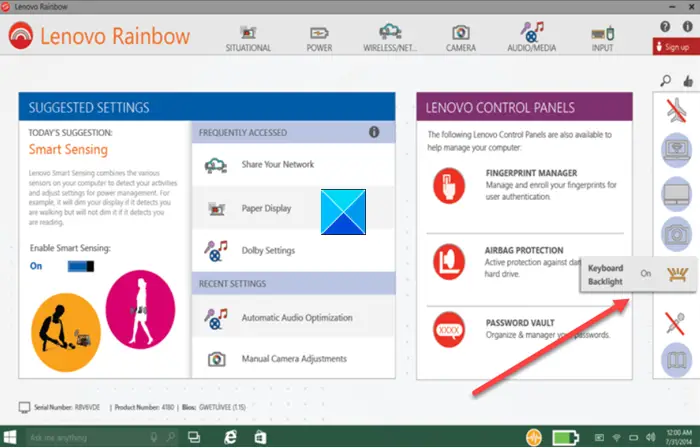Select the Input tab
The height and width of the screenshot is (448, 700).
603,39
